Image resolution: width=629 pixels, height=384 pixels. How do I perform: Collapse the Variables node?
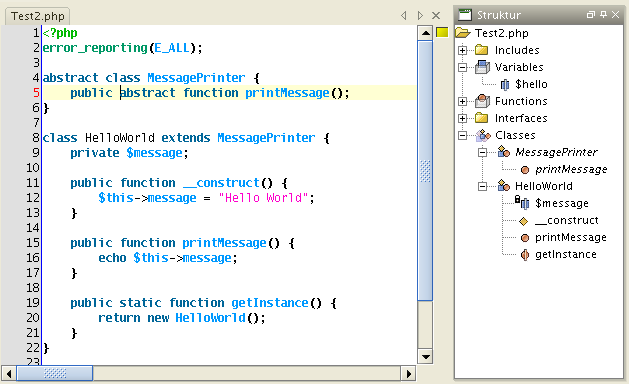click(x=463, y=67)
